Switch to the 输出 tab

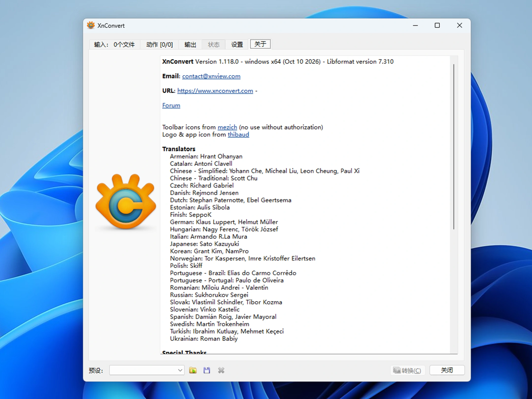(190, 45)
